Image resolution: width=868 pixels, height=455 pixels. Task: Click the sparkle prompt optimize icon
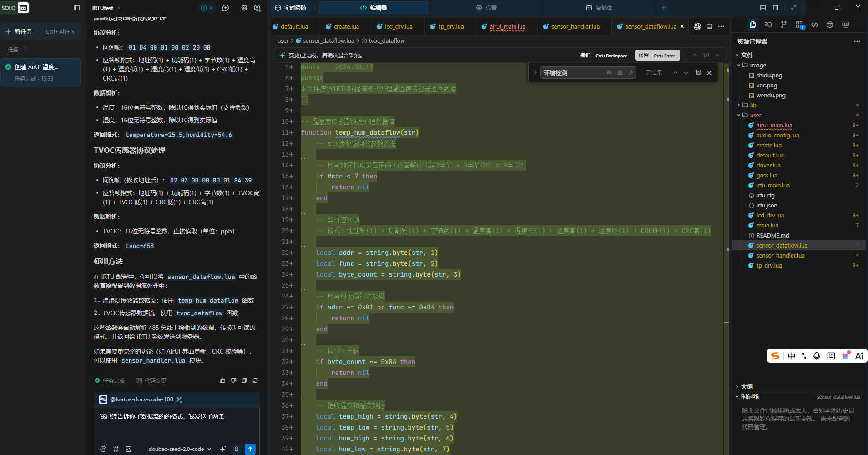223,449
